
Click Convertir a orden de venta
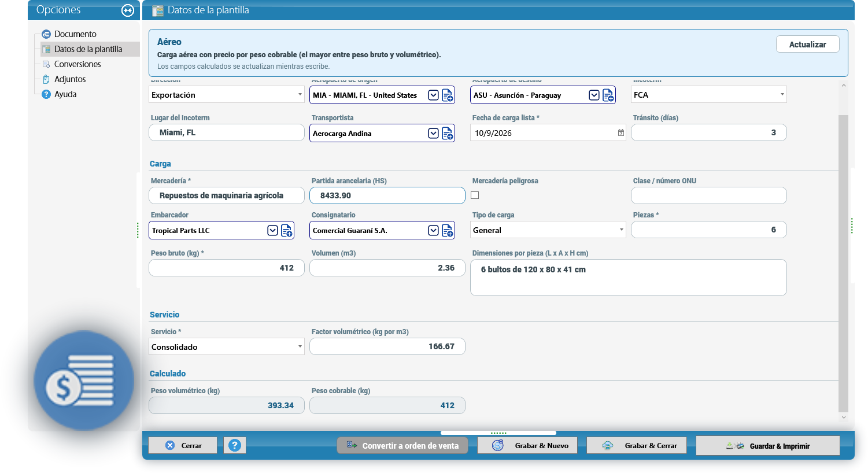(402, 445)
